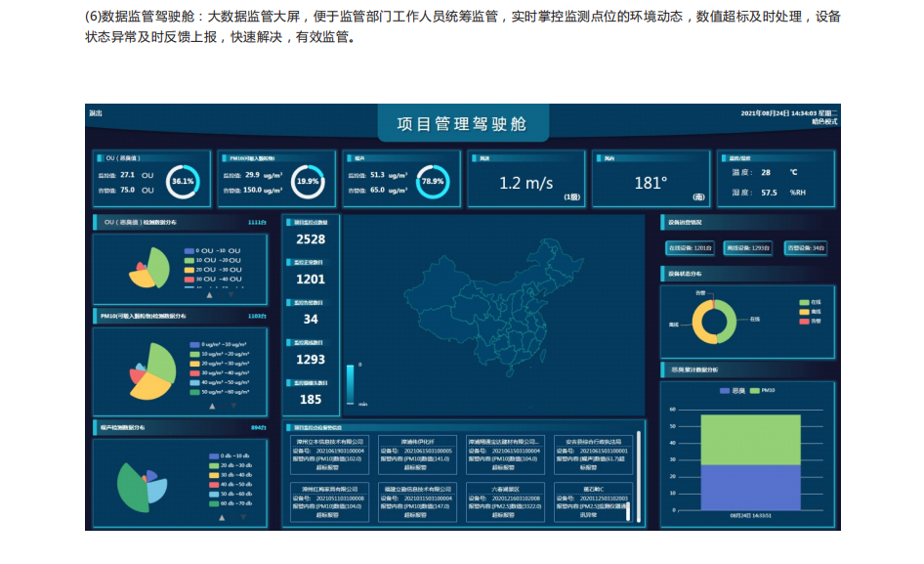Toggle the 60 db~70 db legend item

coord(231,503)
